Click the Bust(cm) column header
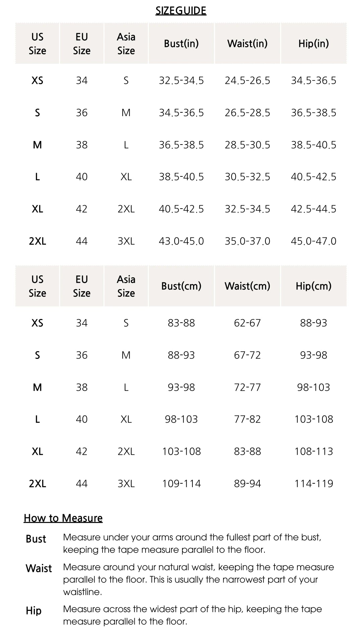 181,286
